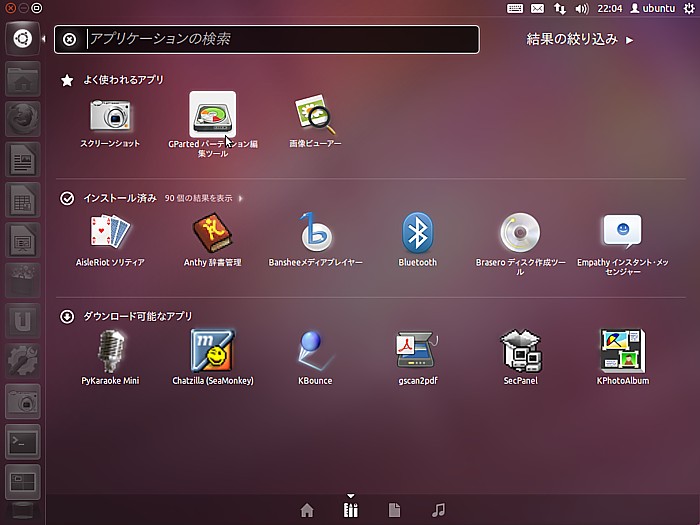700x525 pixels.
Task: Open the workspace switcher in launcher
Action: point(23,482)
